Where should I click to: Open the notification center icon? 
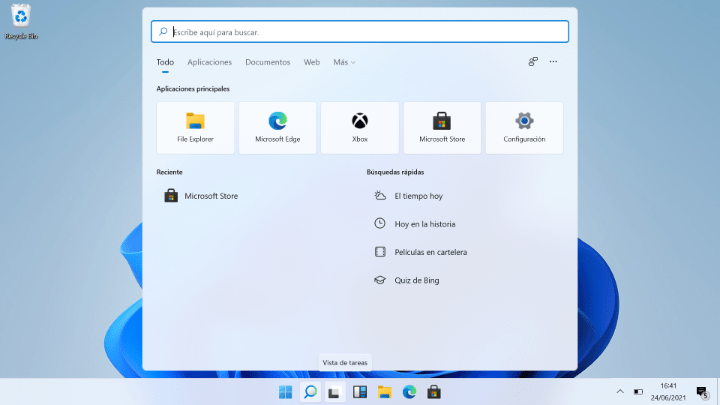pos(702,393)
